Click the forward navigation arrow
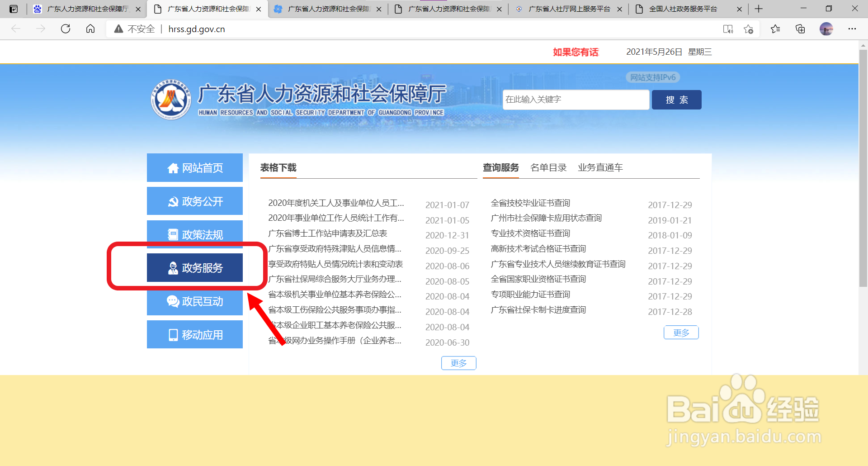Screen dimensions: 868x466 pyautogui.click(x=41, y=29)
